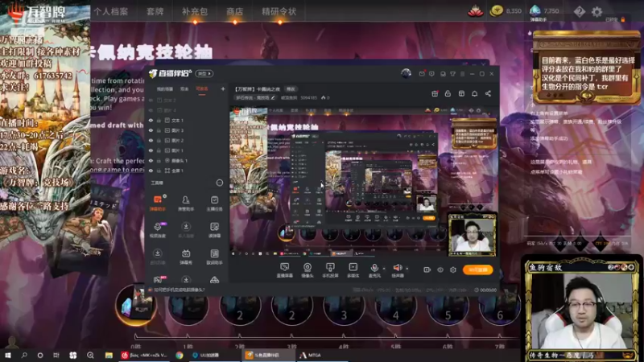Screen dimensions: 644x362
Task: Switch to the MTGA 精研令状 tab
Action: pos(279,11)
